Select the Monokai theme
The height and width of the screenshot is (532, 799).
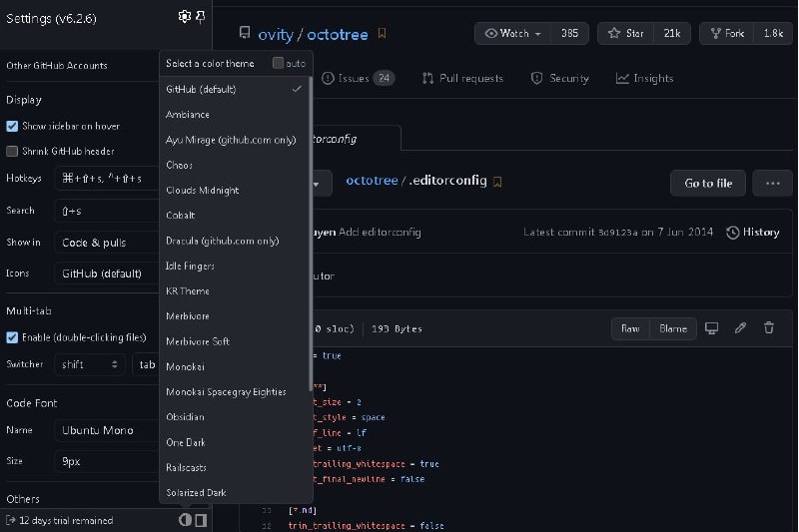coord(235,366)
